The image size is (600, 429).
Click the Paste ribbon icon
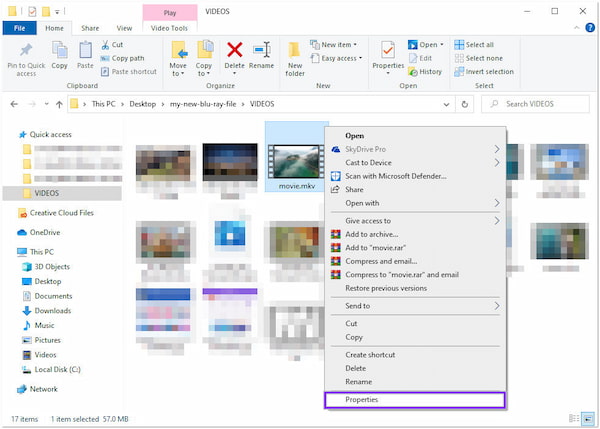click(x=85, y=51)
